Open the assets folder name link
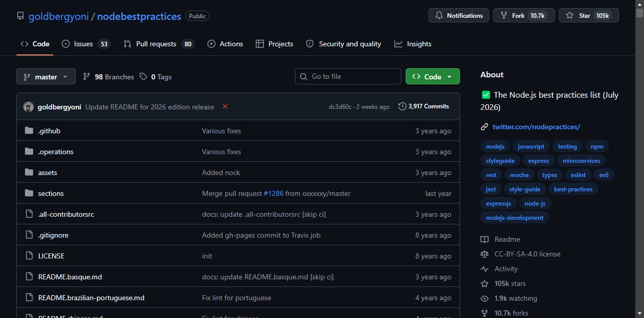This screenshot has width=644, height=318. [47, 172]
